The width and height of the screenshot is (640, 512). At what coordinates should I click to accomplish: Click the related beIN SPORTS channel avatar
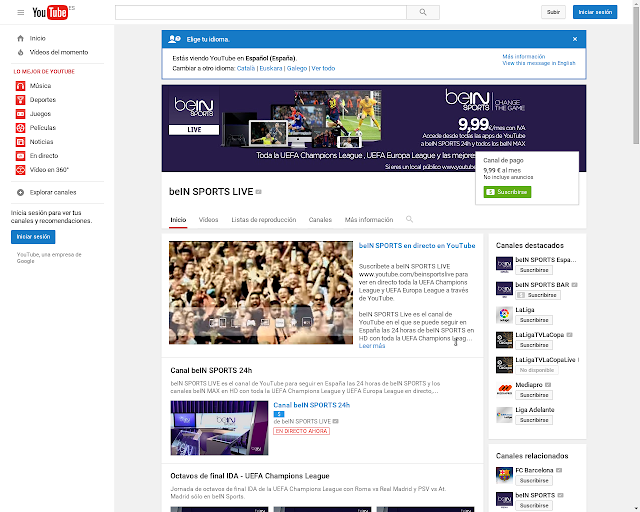click(x=504, y=500)
